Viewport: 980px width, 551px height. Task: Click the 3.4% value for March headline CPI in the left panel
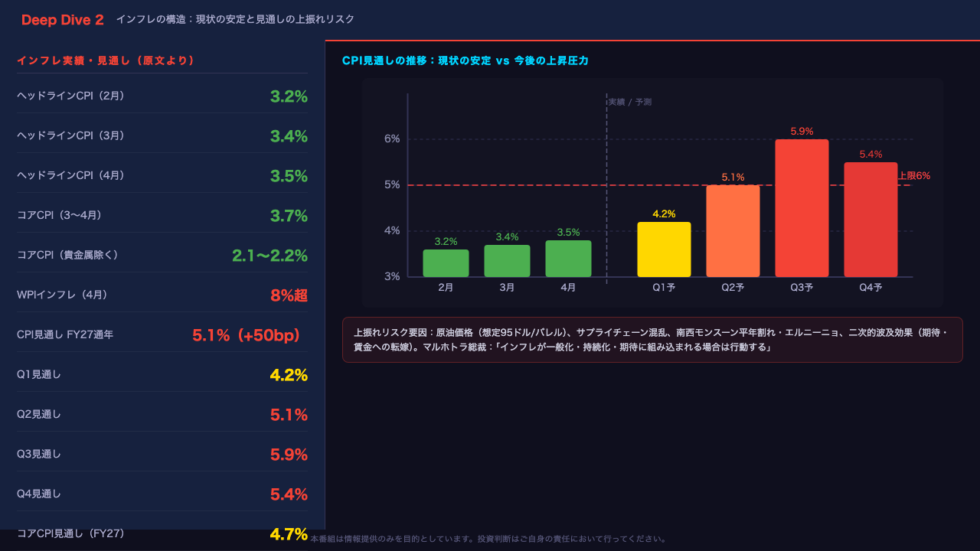coord(289,136)
